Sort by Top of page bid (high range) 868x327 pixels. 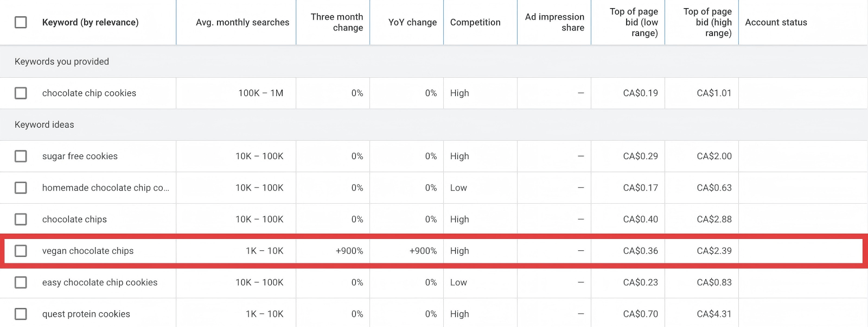point(707,22)
